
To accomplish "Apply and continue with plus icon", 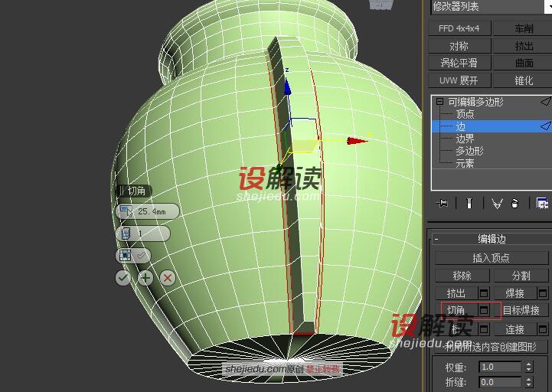I will [x=145, y=278].
